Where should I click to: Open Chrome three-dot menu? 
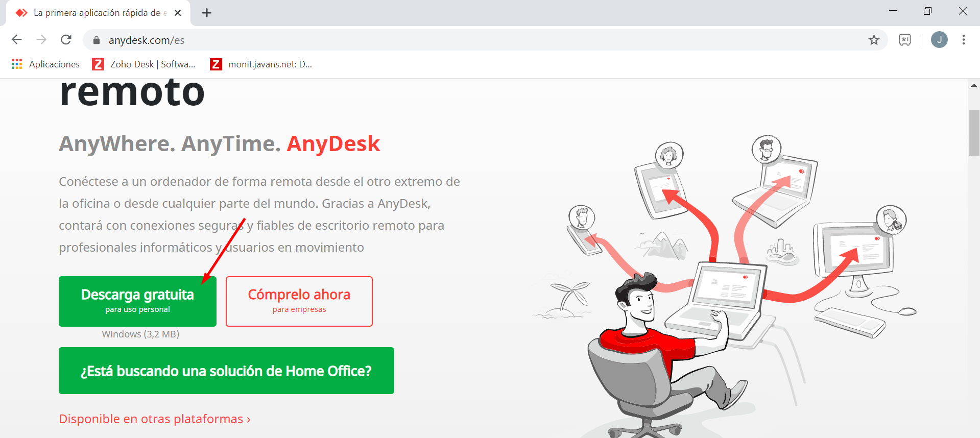point(964,40)
